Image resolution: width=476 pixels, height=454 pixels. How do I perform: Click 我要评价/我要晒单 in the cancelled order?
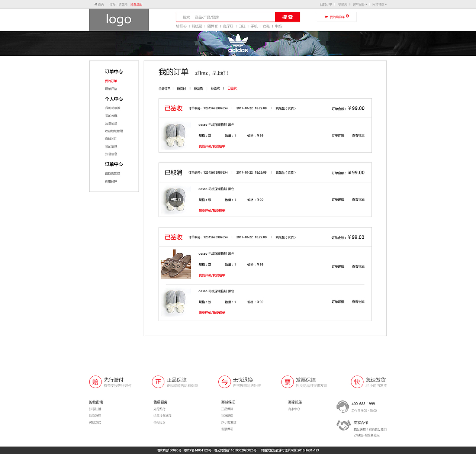click(212, 210)
